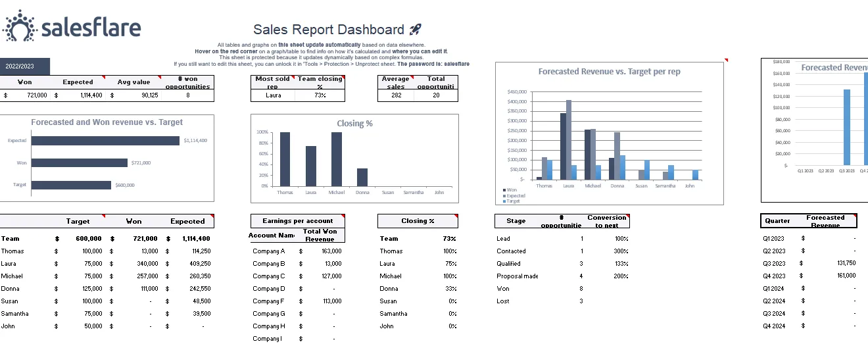The width and height of the screenshot is (868, 348).
Task: Select the Proposal made stage row
Action: tap(562, 276)
